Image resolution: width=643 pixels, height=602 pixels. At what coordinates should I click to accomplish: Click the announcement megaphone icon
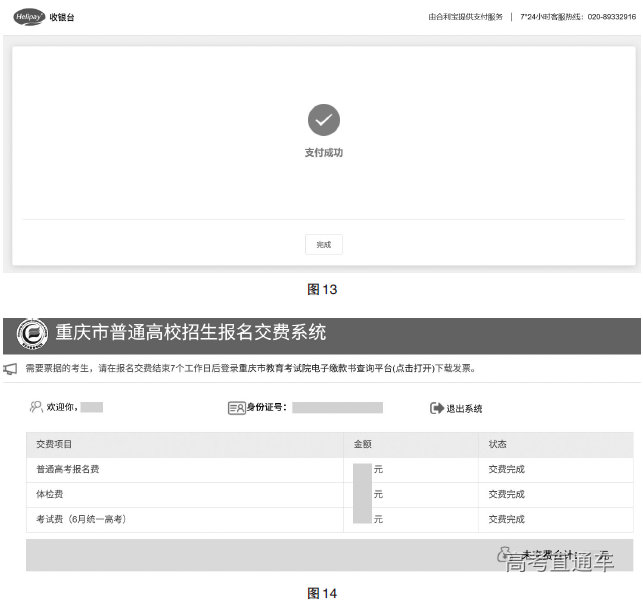pyautogui.click(x=10, y=369)
